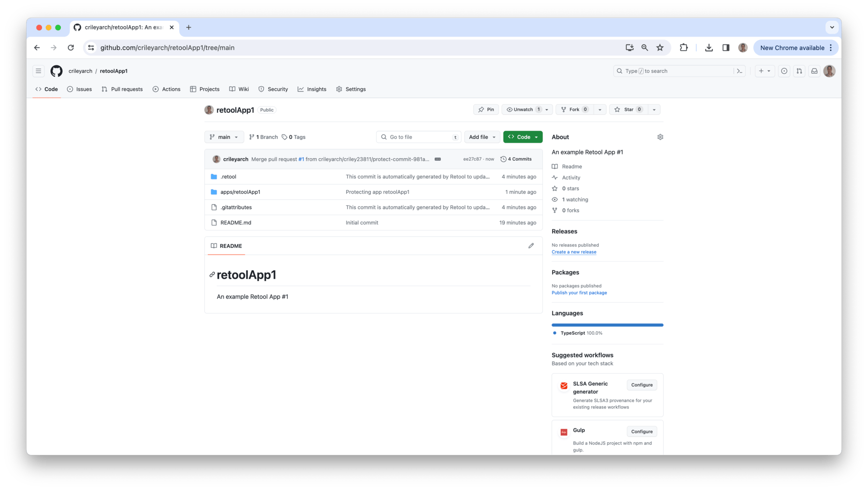The height and width of the screenshot is (490, 868).
Task: Open the green Code dropdown button
Action: click(x=523, y=137)
